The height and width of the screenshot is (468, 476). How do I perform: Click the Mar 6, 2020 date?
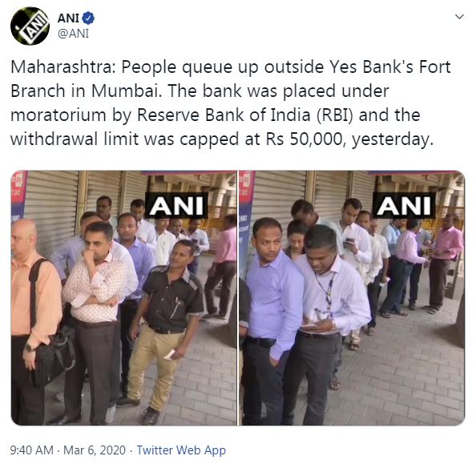[95, 450]
